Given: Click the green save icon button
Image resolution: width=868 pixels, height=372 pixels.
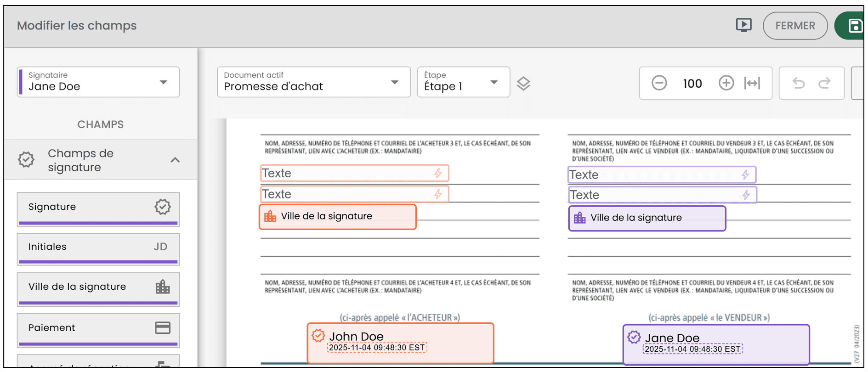Looking at the screenshot, I should pos(854,26).
